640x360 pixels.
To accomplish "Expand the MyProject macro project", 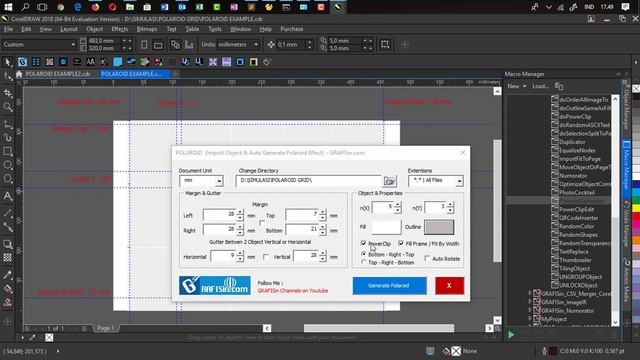I will pyautogui.click(x=530, y=318).
